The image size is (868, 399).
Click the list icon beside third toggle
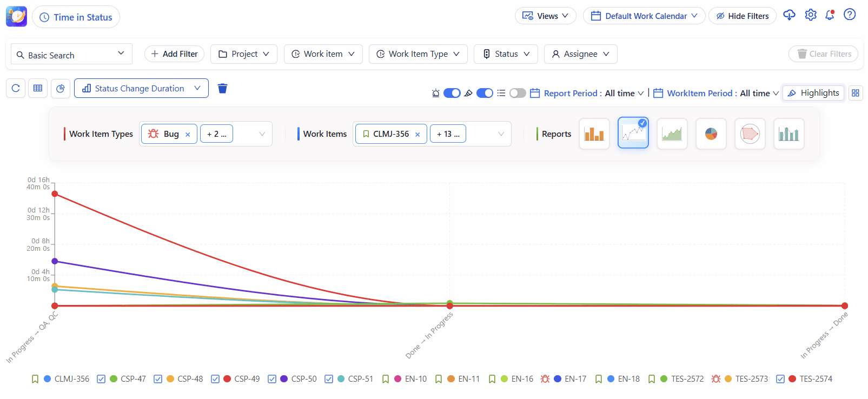click(501, 93)
